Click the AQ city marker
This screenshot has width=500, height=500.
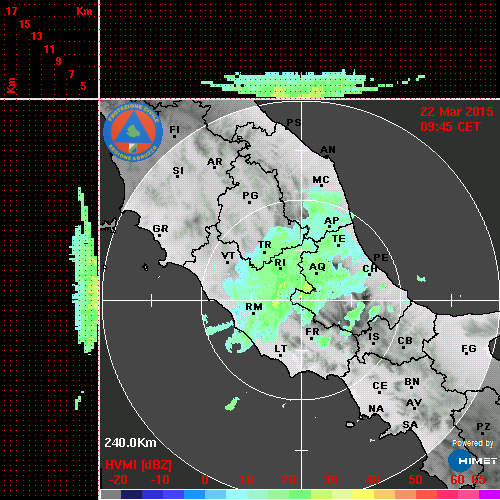(x=316, y=273)
